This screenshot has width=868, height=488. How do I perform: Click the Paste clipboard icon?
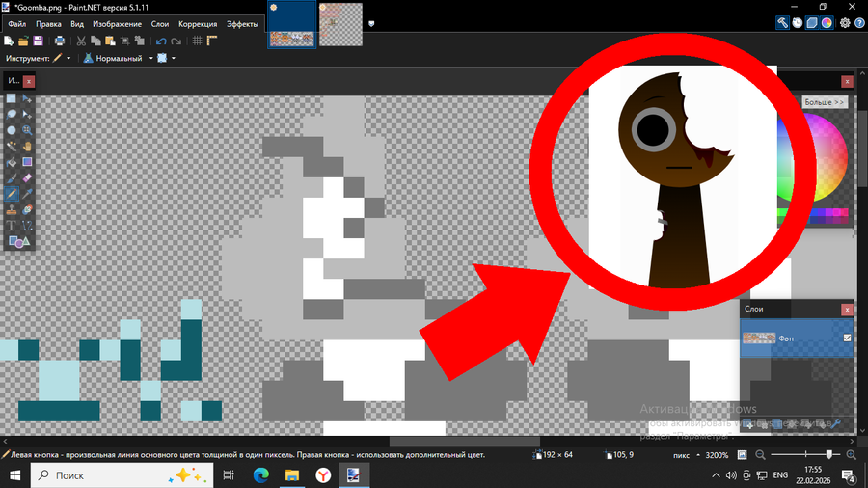click(x=110, y=41)
